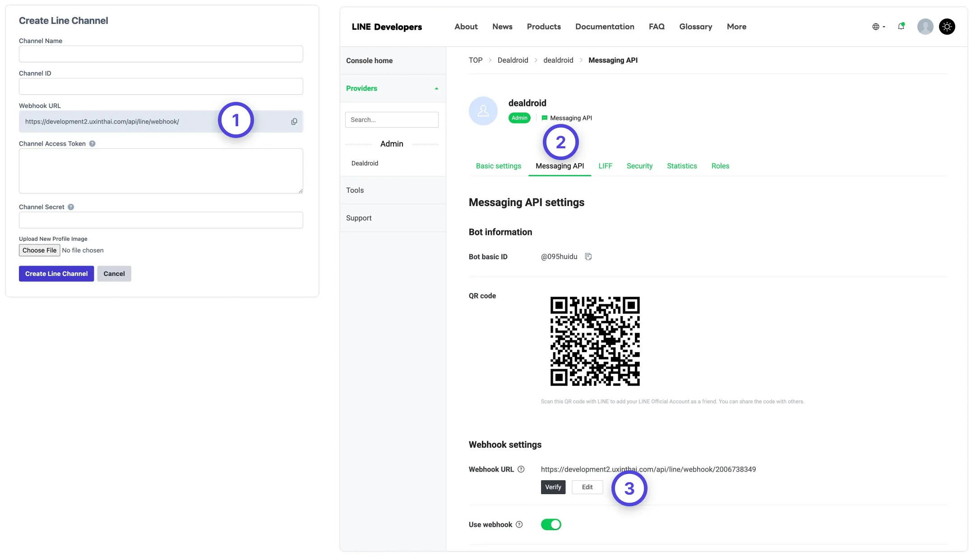This screenshot has height=560, width=976.
Task: Disable the Use webhook toggle
Action: click(551, 524)
